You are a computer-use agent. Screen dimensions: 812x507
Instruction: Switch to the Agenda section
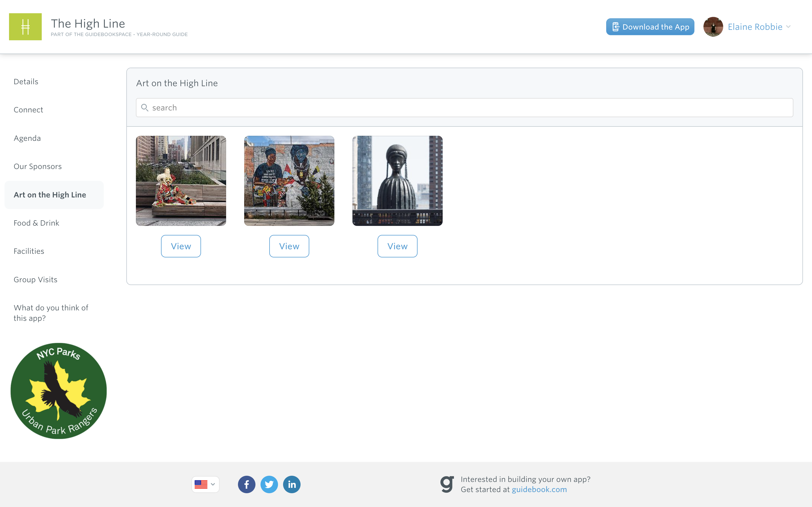tap(27, 138)
